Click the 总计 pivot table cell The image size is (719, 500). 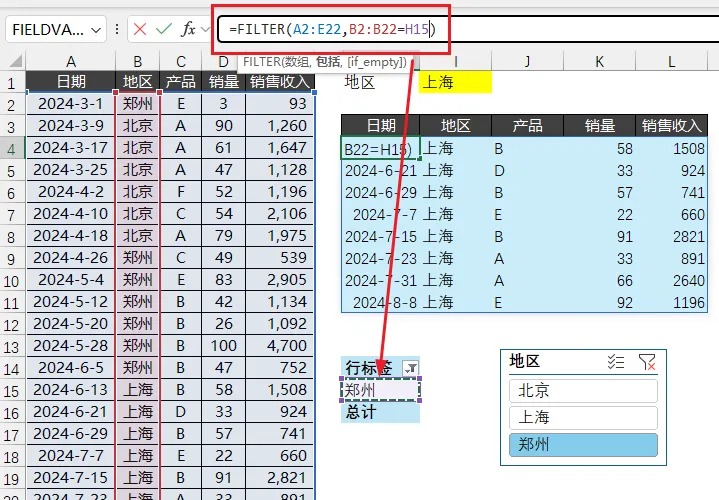coord(380,412)
